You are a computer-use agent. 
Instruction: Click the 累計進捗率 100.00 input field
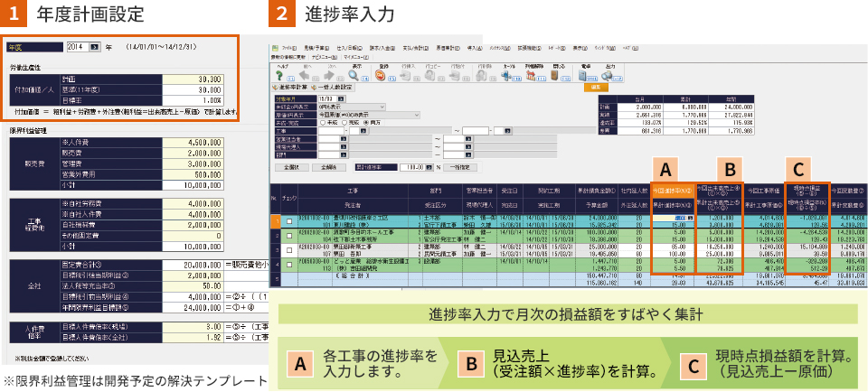point(413,167)
